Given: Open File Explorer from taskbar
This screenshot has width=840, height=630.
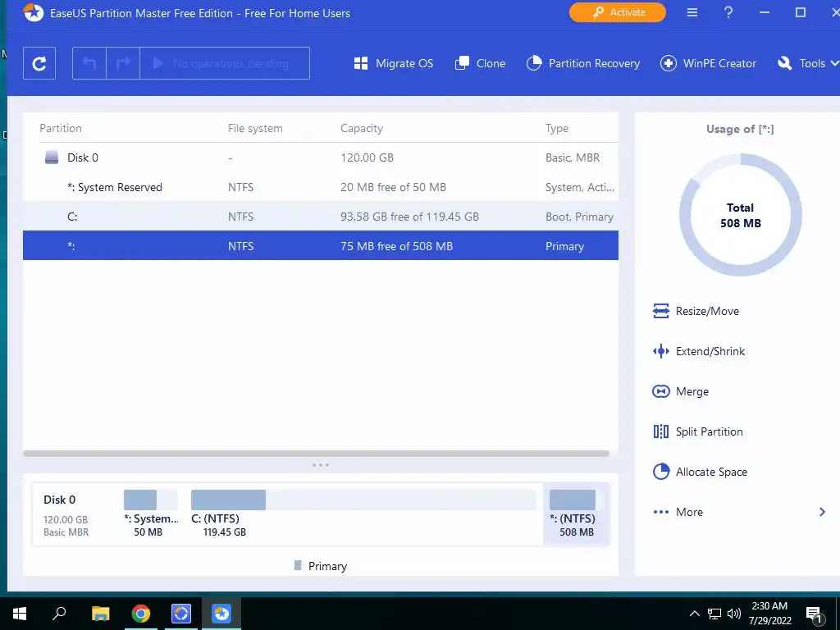Looking at the screenshot, I should click(100, 614).
